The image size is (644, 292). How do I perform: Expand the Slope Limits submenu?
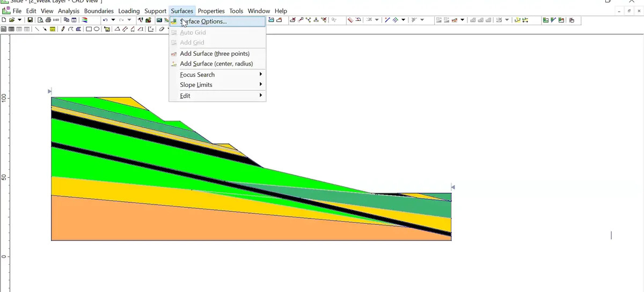[x=217, y=85]
